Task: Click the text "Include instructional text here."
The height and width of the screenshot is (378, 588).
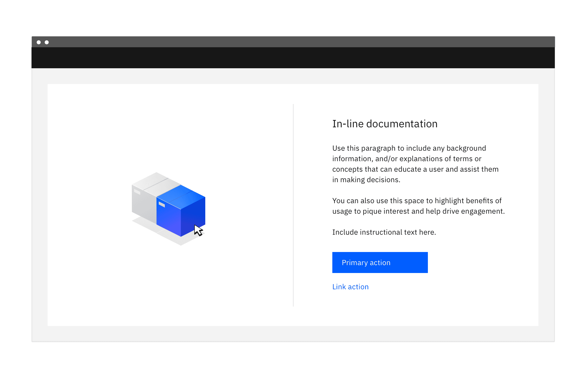Action: click(x=384, y=232)
